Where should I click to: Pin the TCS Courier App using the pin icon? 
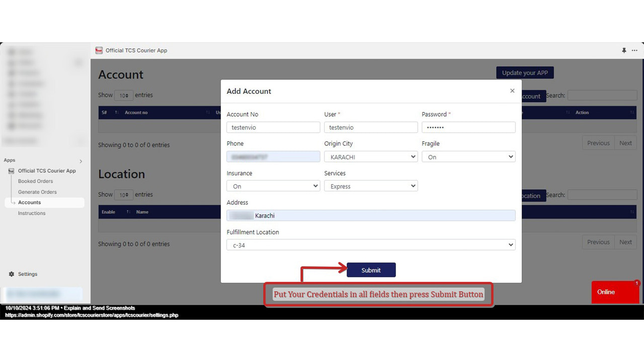tap(624, 50)
